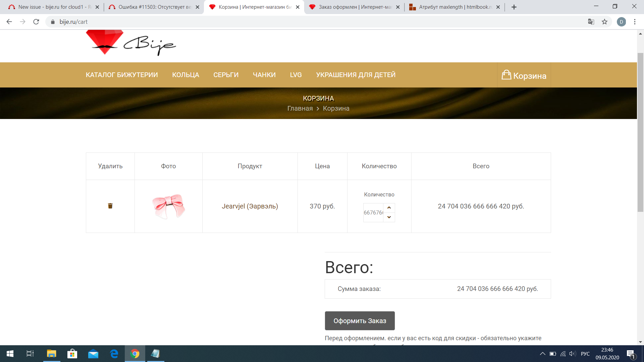The image size is (644, 362).
Task: Open the Корзина cart bag icon
Action: pos(506,75)
